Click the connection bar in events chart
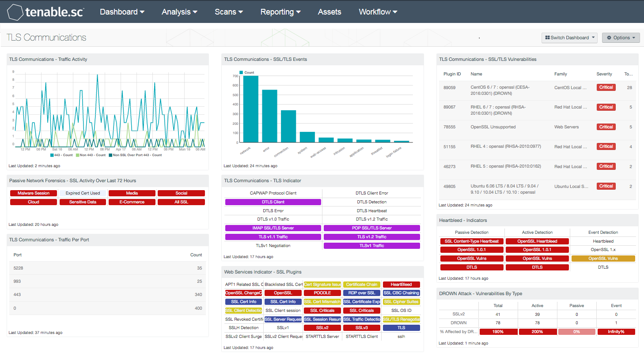The height and width of the screenshot is (360, 644). [288, 126]
